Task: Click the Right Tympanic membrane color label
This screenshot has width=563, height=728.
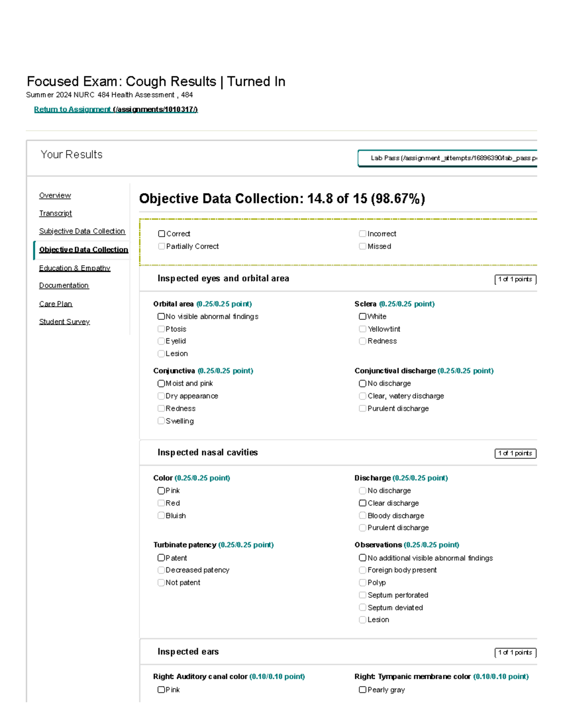Action: (x=412, y=676)
